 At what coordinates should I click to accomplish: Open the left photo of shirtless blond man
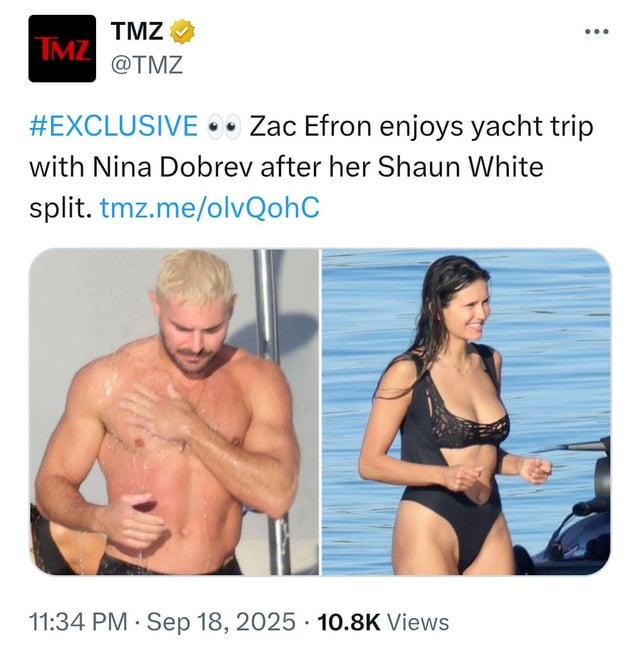click(174, 412)
